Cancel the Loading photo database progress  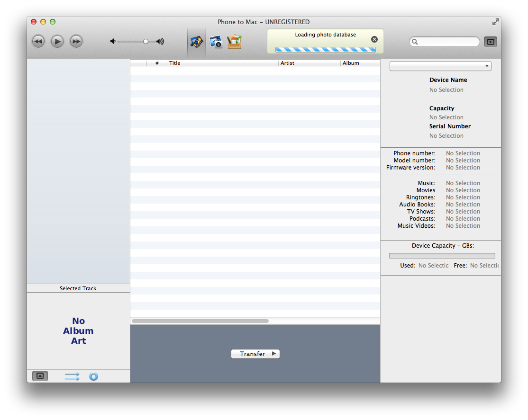pos(374,39)
